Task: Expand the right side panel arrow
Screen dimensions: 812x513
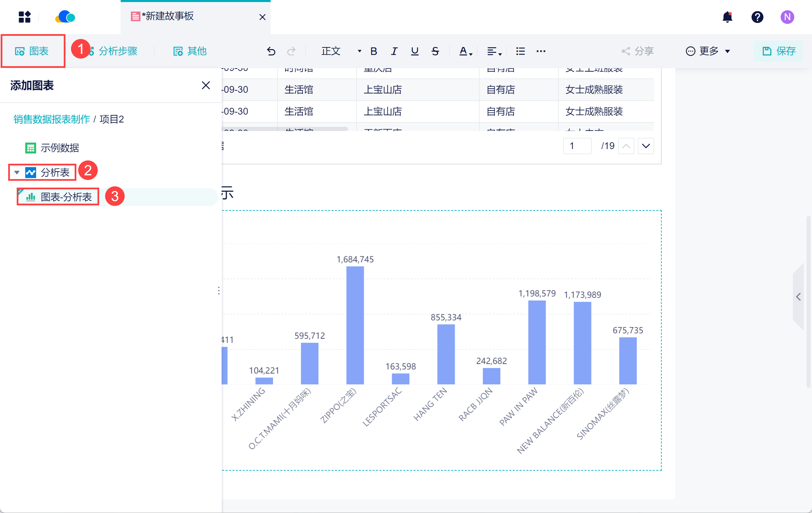Action: coord(798,296)
